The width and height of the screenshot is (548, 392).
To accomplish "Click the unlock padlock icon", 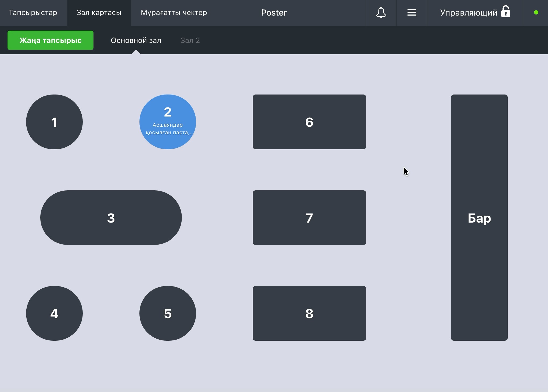I will tap(506, 12).
